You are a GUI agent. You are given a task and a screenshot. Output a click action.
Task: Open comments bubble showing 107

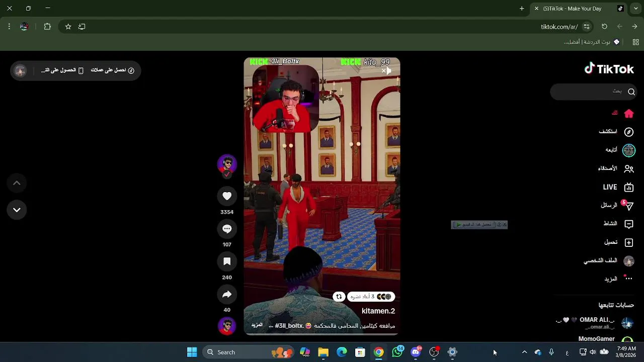(227, 229)
